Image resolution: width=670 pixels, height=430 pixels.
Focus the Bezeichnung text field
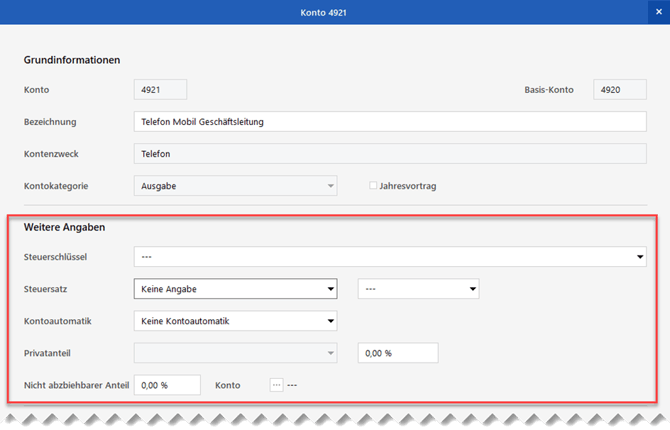coord(390,122)
